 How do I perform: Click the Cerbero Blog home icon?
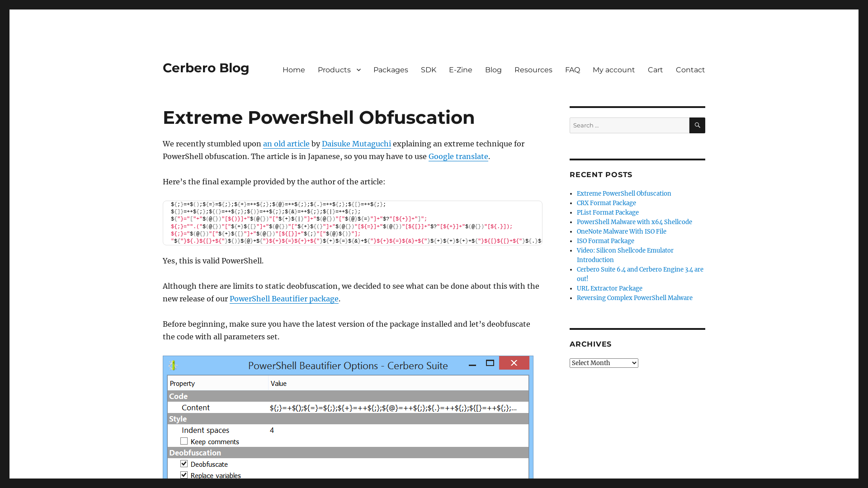coord(206,68)
